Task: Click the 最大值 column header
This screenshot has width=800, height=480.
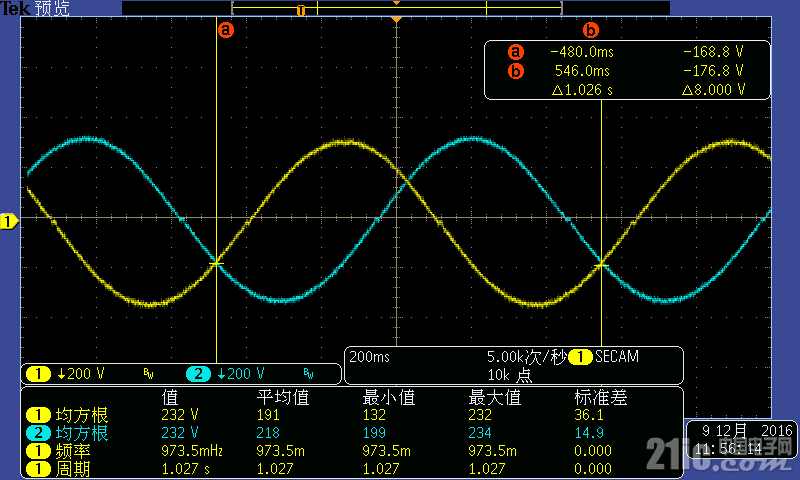Action: coord(495,397)
